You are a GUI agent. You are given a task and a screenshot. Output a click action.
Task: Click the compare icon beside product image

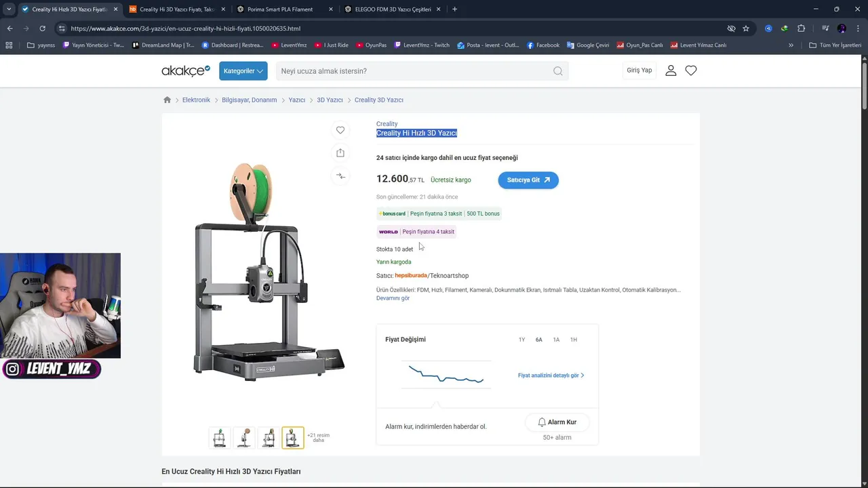coord(340,176)
